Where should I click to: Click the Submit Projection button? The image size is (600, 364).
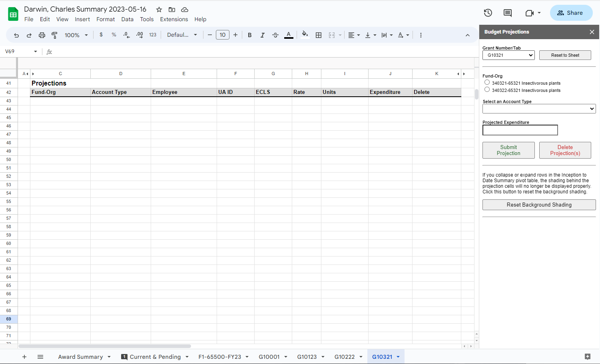click(x=508, y=150)
